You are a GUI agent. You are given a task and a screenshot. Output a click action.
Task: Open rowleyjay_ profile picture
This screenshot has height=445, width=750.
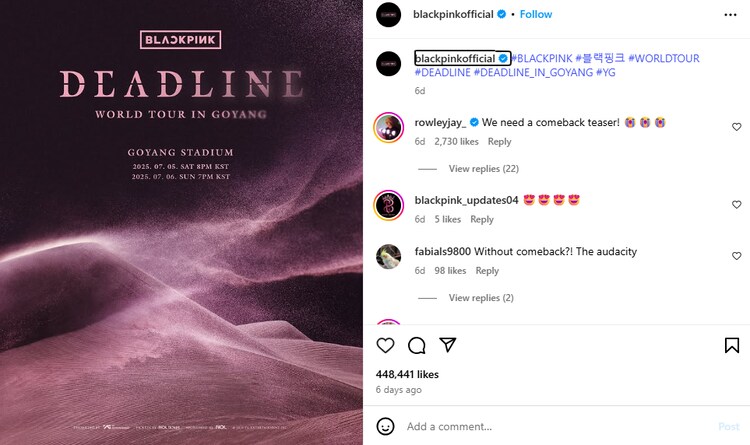(388, 128)
